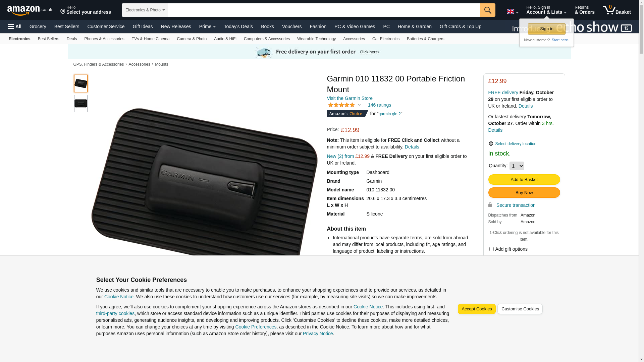Select delivery location pin icon

pos(491,144)
